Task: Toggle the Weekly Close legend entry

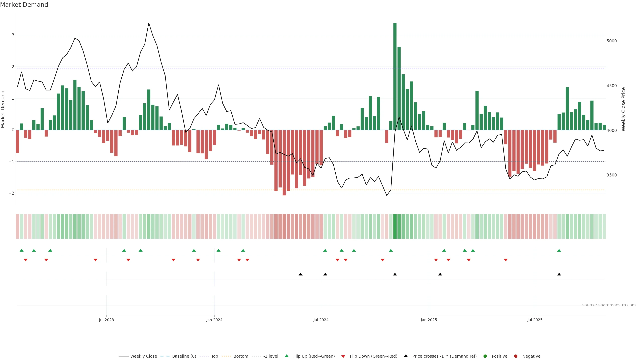Action: click(144, 356)
